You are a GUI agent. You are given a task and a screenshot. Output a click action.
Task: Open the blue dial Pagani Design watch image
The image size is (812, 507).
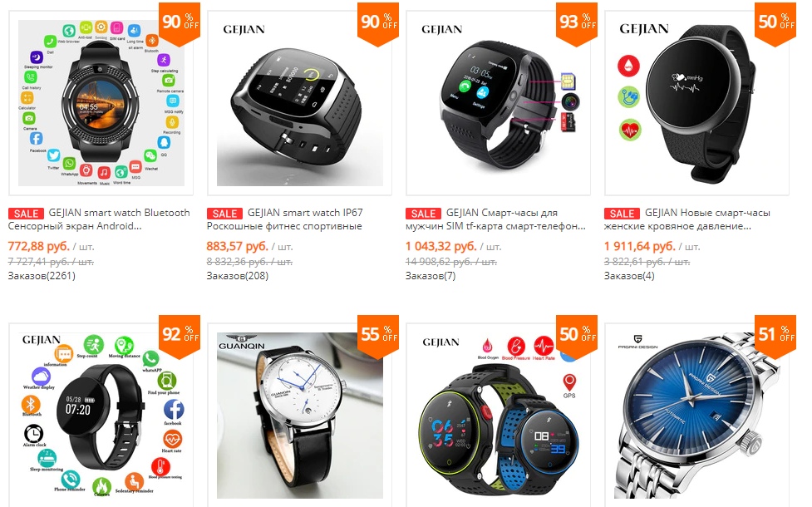tap(697, 416)
